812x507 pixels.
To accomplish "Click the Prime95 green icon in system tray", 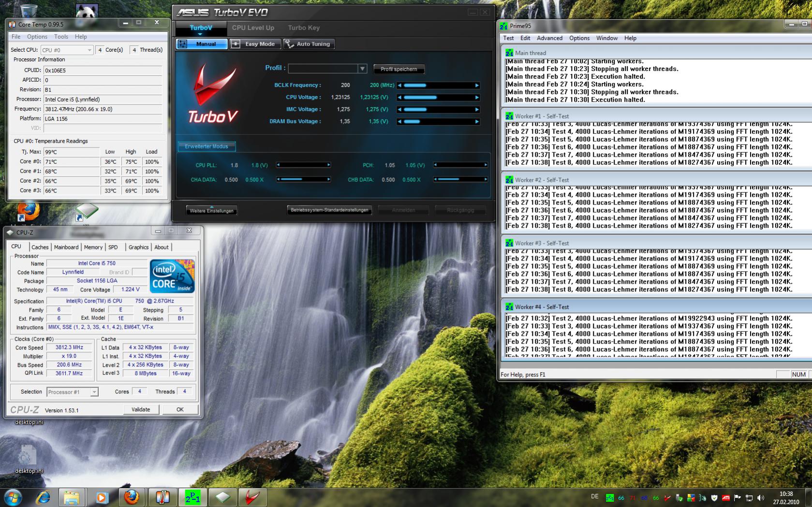I will [x=610, y=498].
